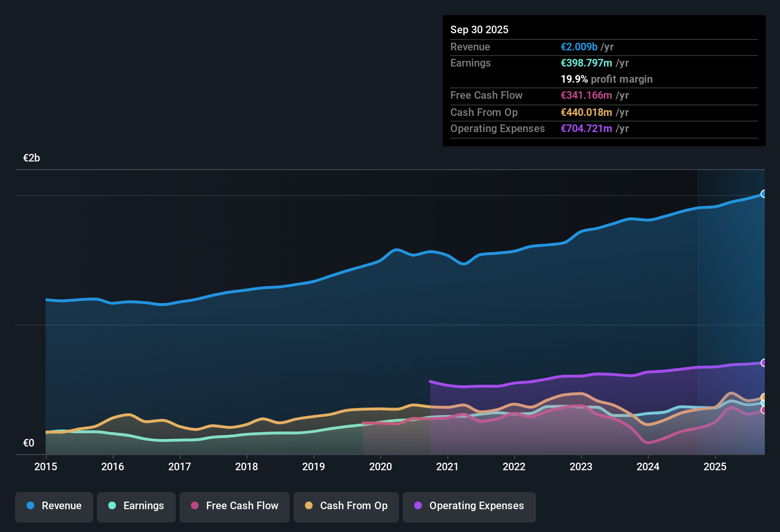Click the €2b axis label on the chart
Image resolution: width=780 pixels, height=532 pixels.
[31, 158]
